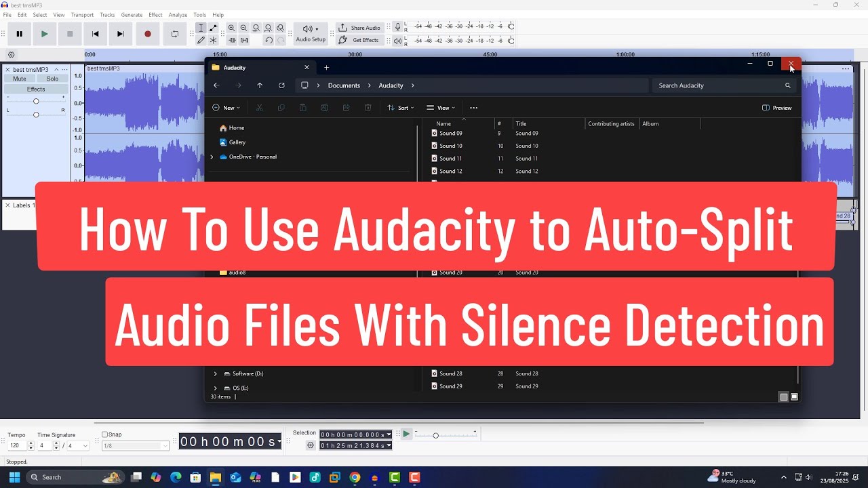Click the record meter microphone icon
This screenshot has width=868, height=488.
coord(397,26)
